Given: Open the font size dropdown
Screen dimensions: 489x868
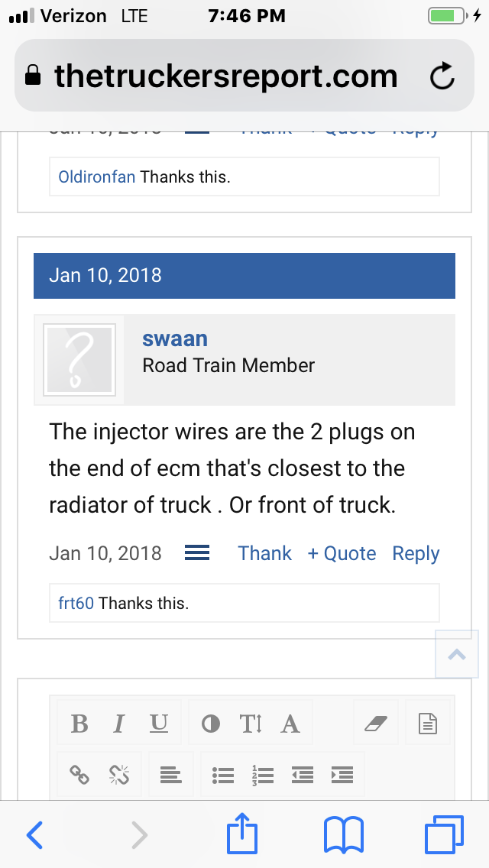Looking at the screenshot, I should [x=251, y=724].
